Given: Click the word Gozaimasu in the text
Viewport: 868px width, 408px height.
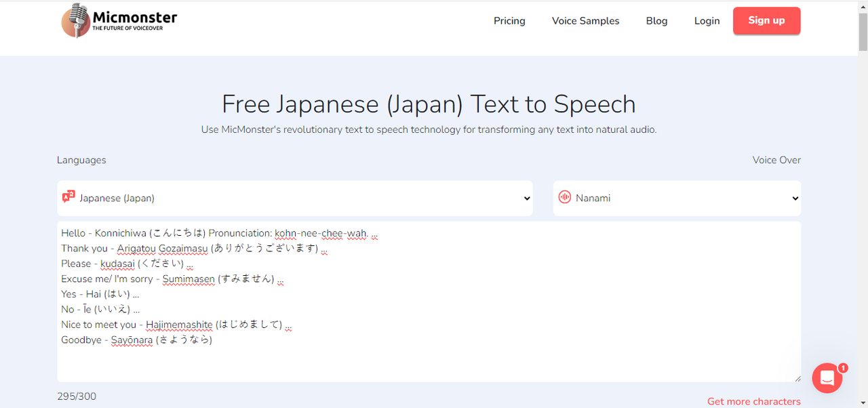Looking at the screenshot, I should 183,248.
